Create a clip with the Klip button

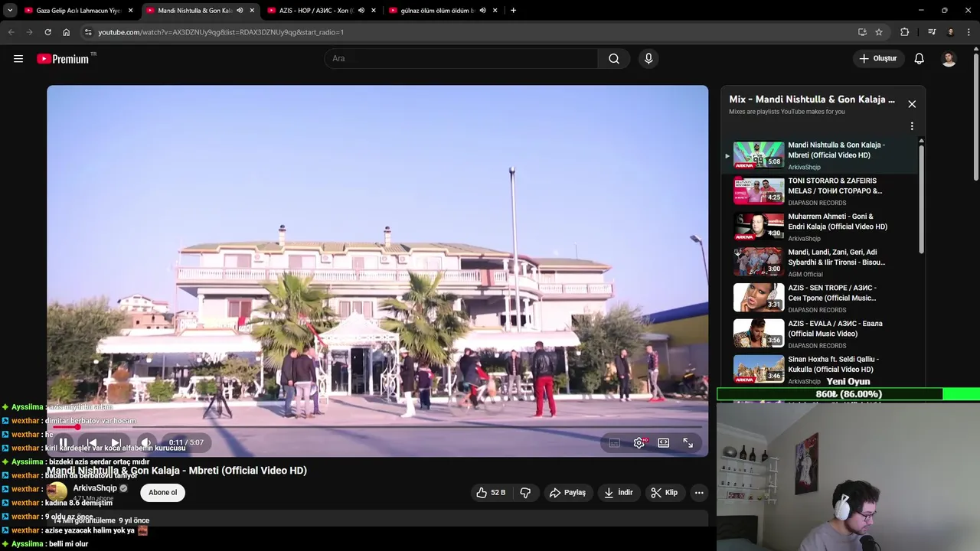pos(664,493)
